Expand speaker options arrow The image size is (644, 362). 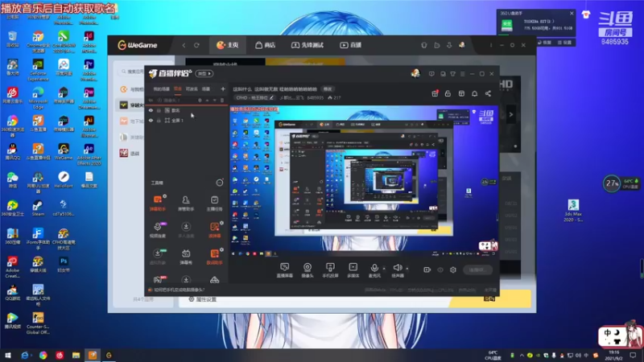pyautogui.click(x=407, y=269)
